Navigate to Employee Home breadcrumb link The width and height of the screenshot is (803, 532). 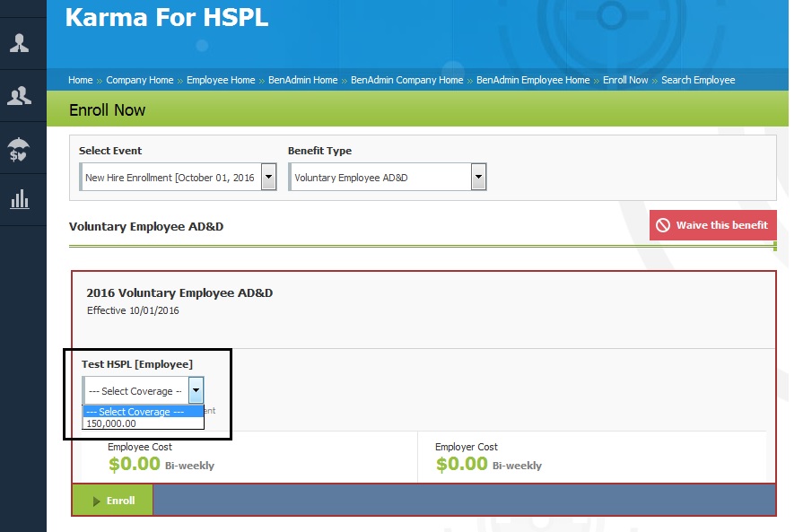pos(221,80)
